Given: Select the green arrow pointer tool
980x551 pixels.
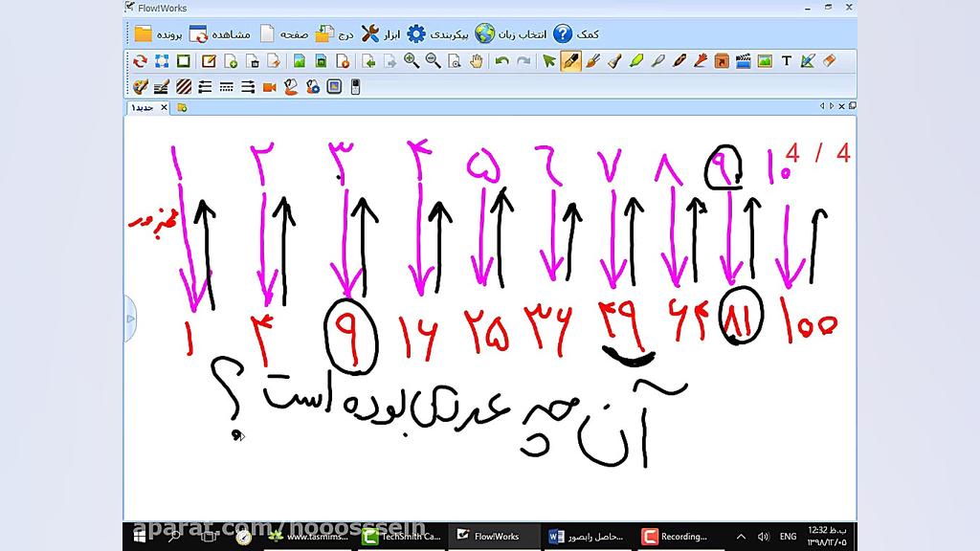Looking at the screenshot, I should point(549,61).
